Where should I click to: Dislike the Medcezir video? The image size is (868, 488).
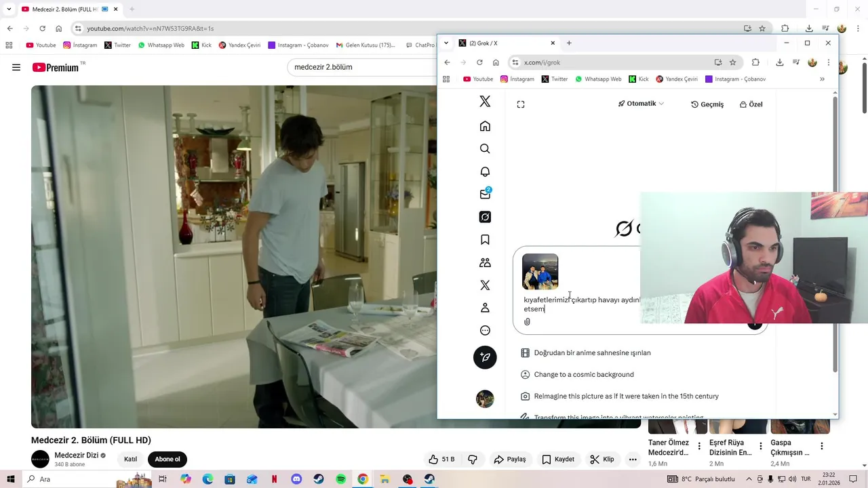click(x=473, y=459)
